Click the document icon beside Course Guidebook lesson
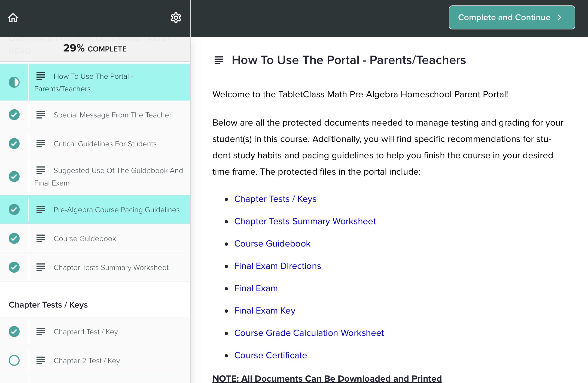 tap(41, 239)
